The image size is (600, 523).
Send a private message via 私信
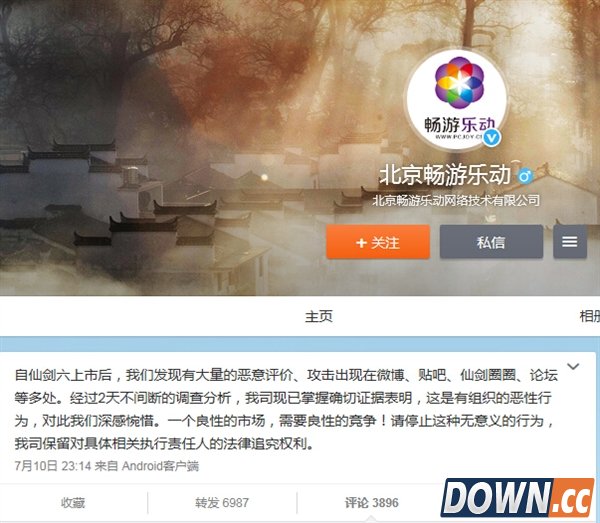(x=491, y=242)
